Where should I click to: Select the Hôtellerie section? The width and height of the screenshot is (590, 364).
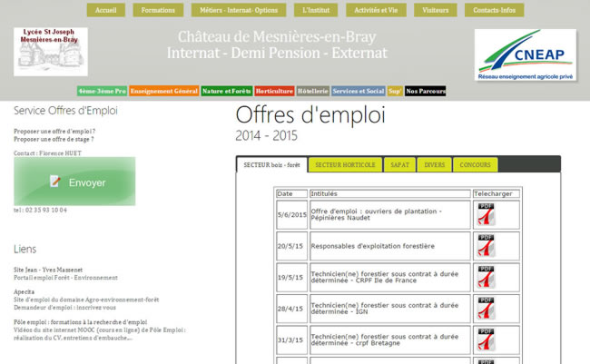312,91
